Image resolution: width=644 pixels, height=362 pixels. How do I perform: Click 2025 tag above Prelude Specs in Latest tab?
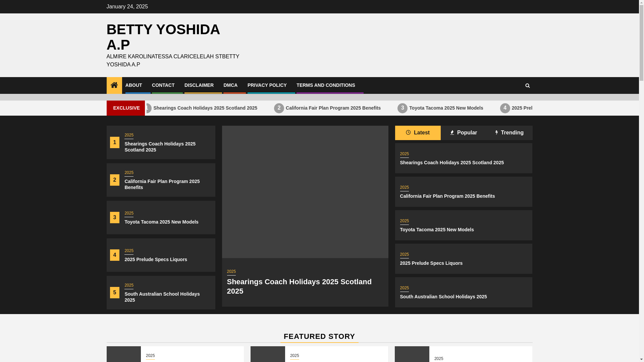click(404, 254)
